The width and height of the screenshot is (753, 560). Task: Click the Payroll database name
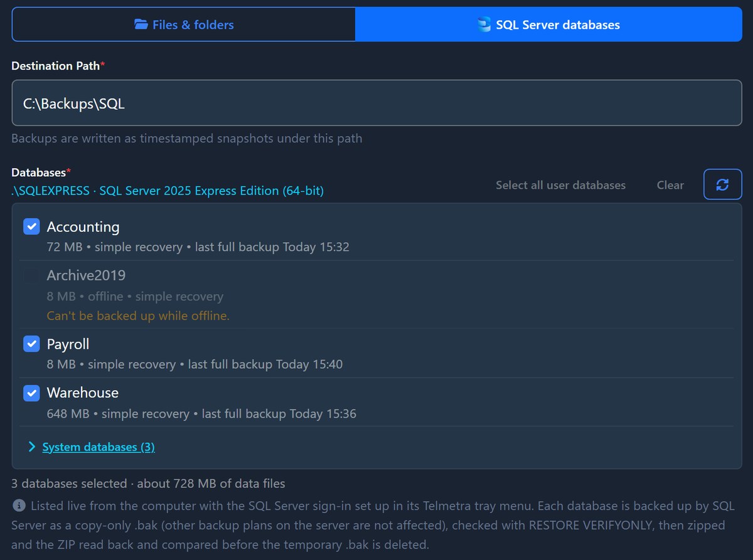point(68,344)
